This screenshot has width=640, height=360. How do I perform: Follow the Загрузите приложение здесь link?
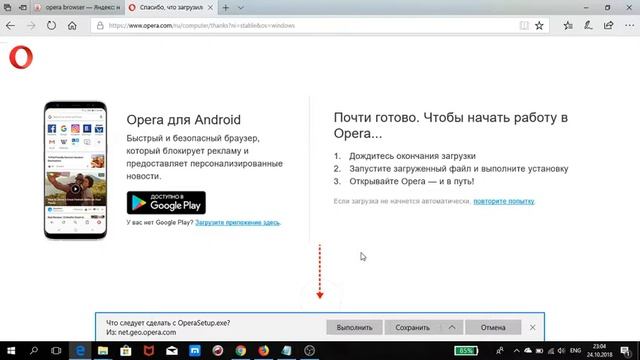coord(238,222)
